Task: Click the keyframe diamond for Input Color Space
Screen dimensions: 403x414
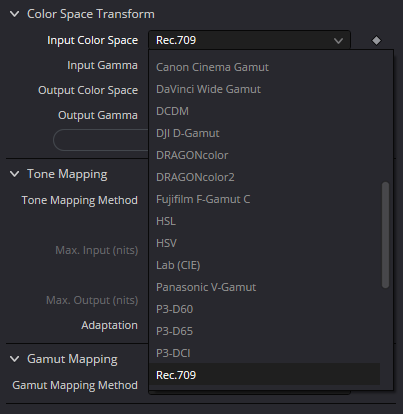Action: tap(376, 41)
